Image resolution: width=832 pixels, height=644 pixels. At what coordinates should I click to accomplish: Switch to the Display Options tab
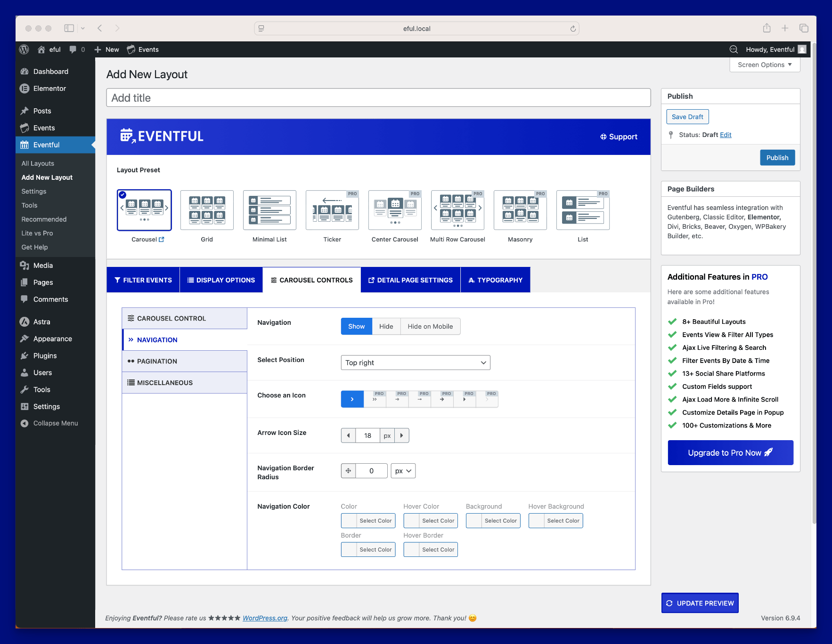coord(221,280)
